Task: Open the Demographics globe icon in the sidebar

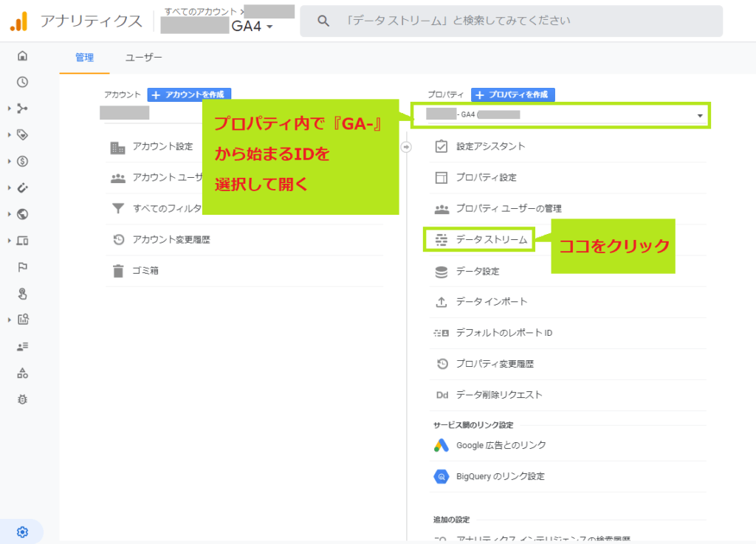Action: (22, 214)
